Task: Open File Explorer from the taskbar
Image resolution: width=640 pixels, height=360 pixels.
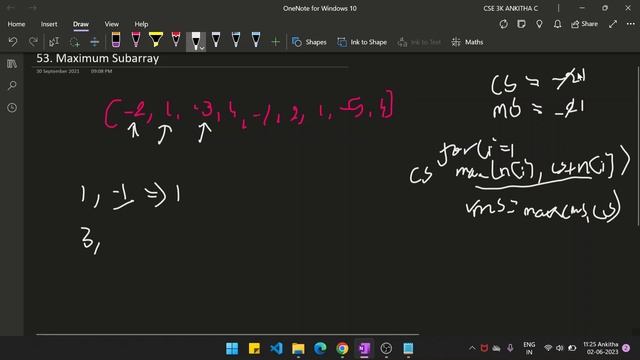Action: point(298,349)
